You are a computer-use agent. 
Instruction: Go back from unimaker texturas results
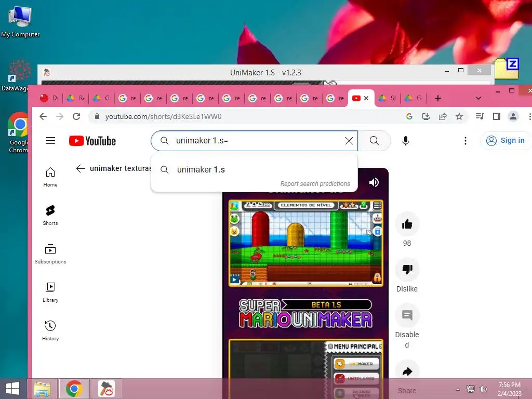(81, 169)
